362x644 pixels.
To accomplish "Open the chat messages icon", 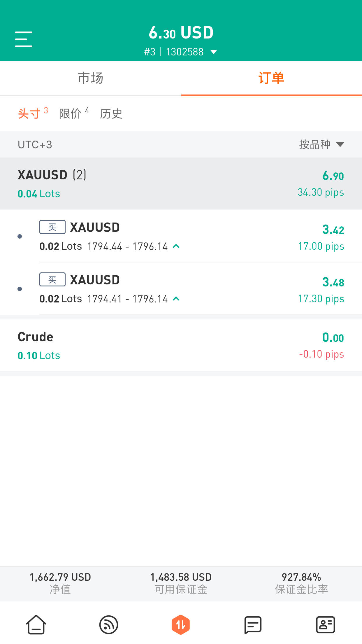I will 253,625.
